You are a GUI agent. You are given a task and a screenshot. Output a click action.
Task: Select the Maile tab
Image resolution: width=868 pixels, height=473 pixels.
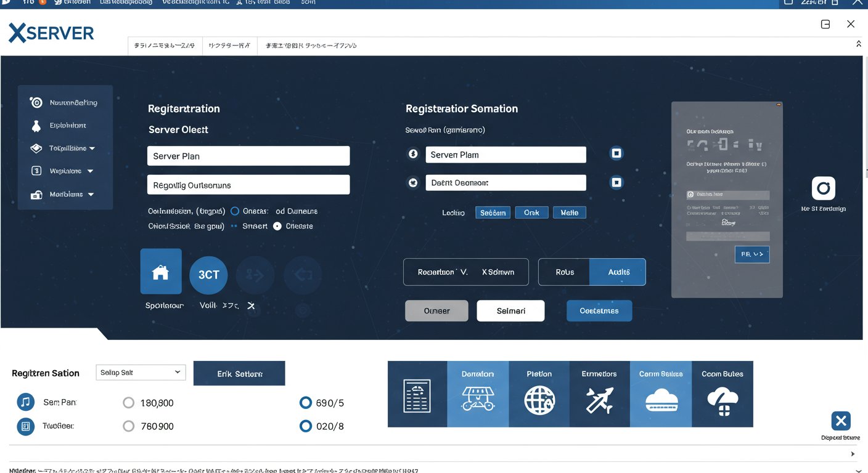click(570, 212)
